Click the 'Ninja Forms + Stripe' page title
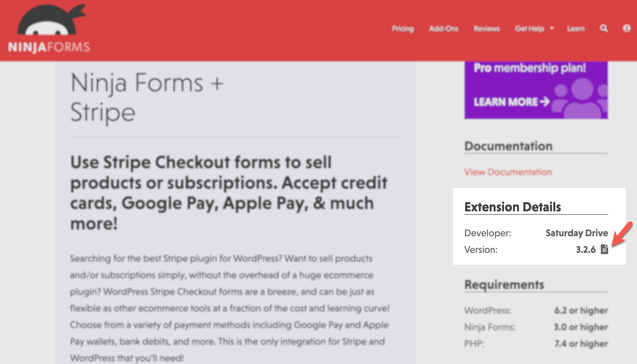The image size is (637, 364). [x=147, y=97]
